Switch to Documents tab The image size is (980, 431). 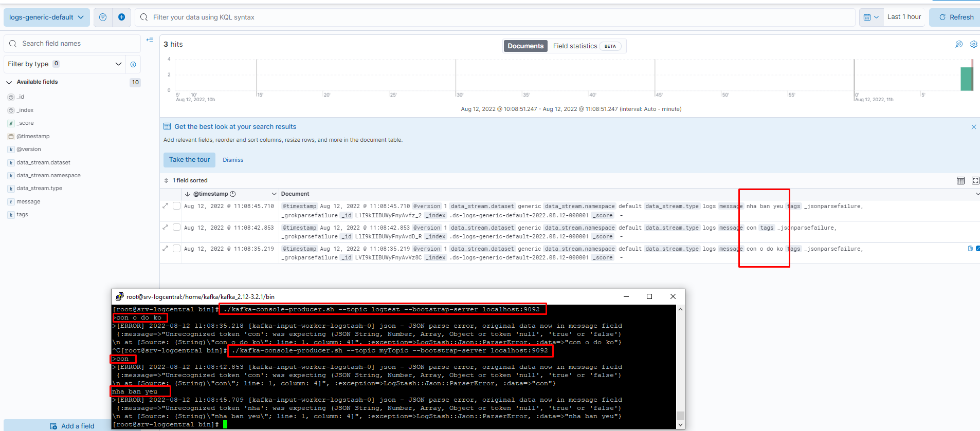(525, 46)
